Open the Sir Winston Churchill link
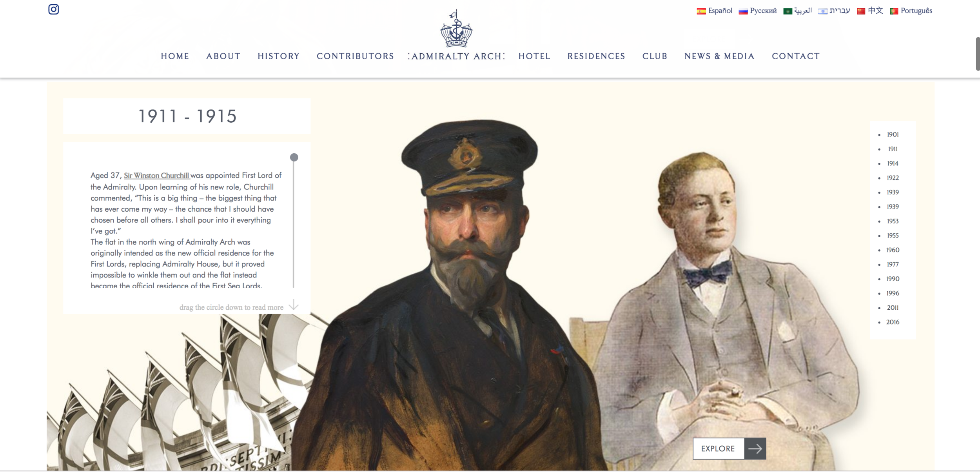The width and height of the screenshot is (980, 472). coord(157,176)
